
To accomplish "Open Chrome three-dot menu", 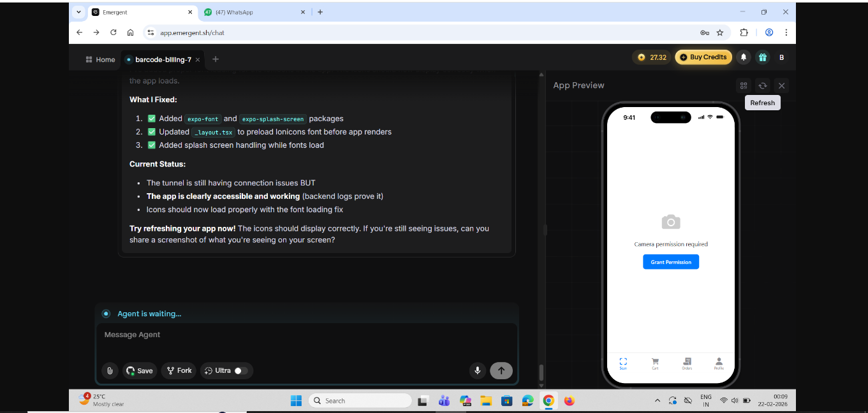I will 786,33.
